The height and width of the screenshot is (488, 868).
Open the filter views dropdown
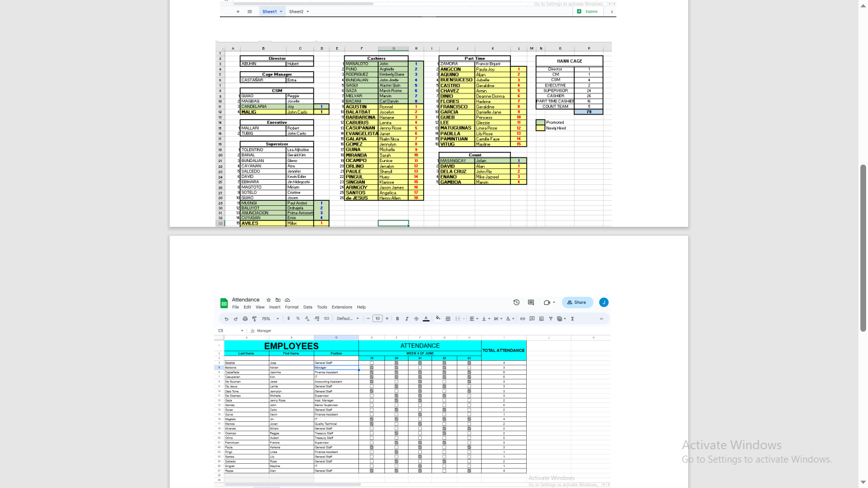point(561,319)
